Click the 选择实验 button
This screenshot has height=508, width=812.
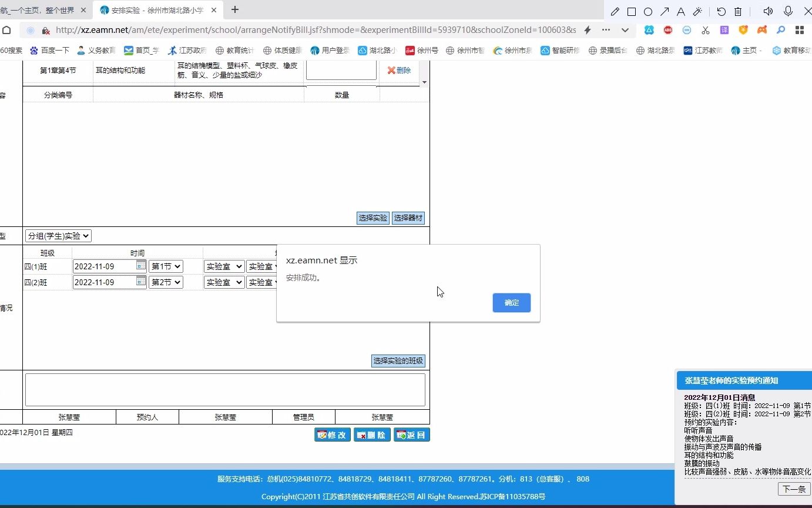[x=373, y=218]
